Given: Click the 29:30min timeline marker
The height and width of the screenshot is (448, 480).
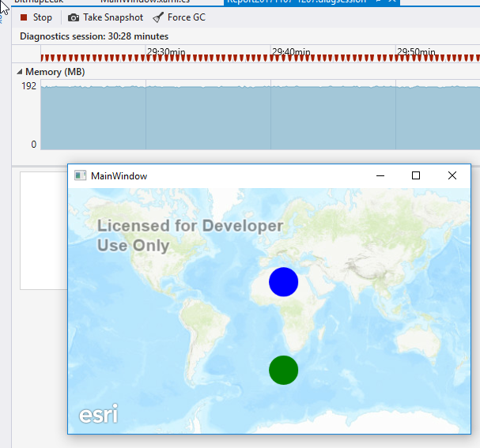Looking at the screenshot, I should [x=166, y=51].
